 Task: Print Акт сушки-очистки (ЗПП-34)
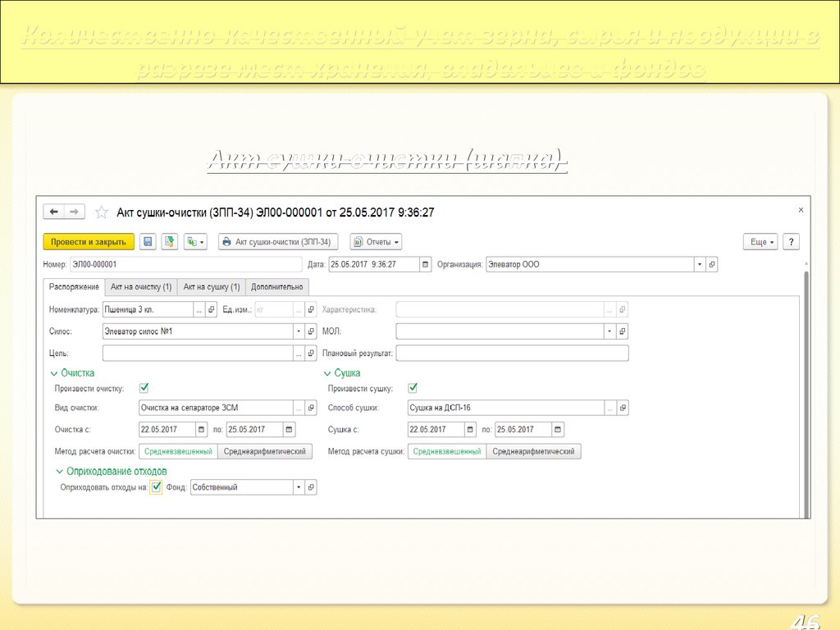(x=278, y=242)
